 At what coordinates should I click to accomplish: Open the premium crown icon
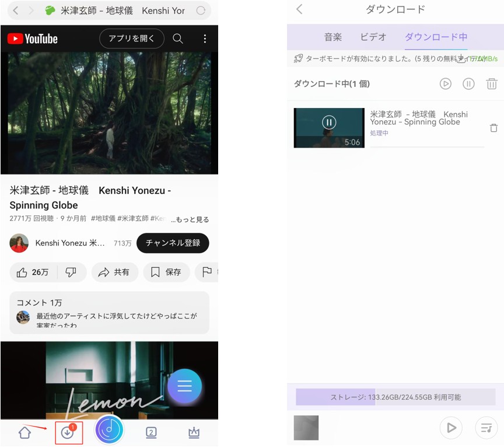(194, 432)
